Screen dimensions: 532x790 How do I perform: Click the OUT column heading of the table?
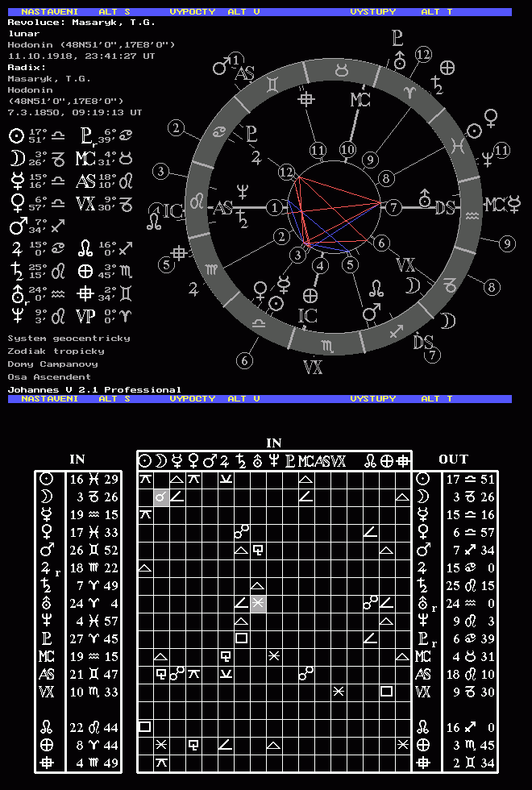[x=453, y=459]
